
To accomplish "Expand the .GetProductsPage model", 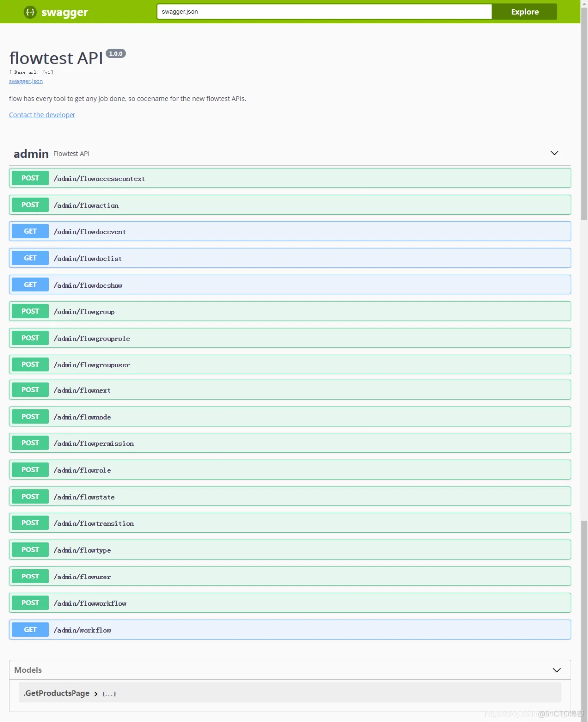I will 56,693.
